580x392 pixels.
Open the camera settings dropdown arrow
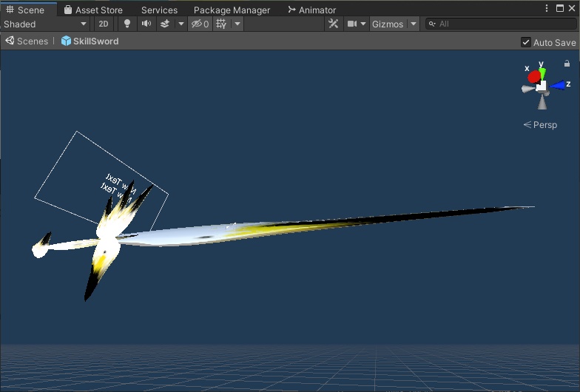[x=363, y=24]
